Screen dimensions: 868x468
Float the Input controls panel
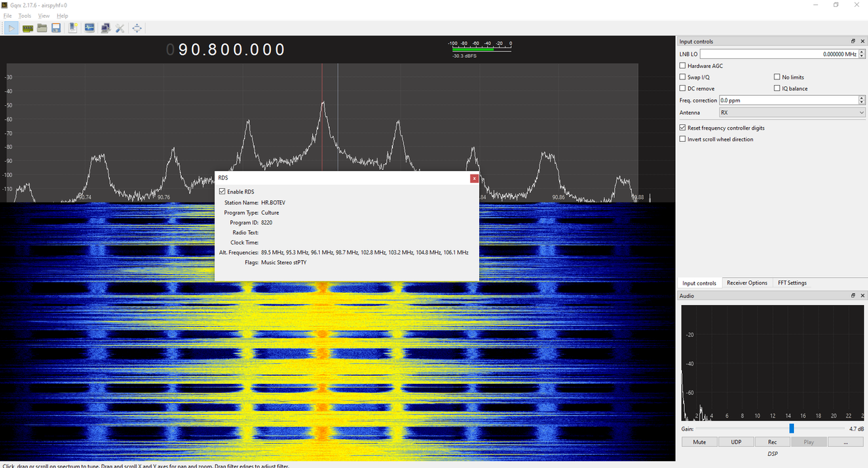(x=854, y=41)
